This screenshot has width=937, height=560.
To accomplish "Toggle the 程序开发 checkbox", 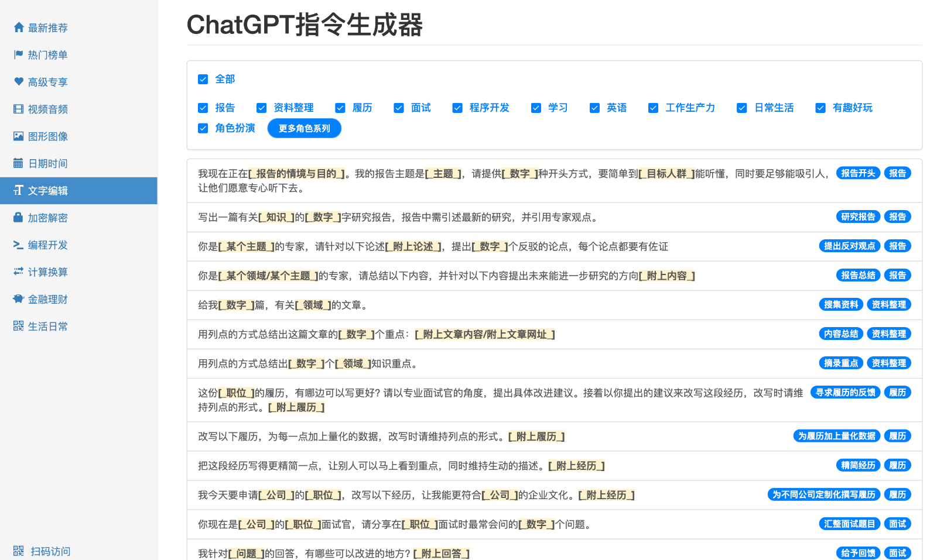I will 457,108.
